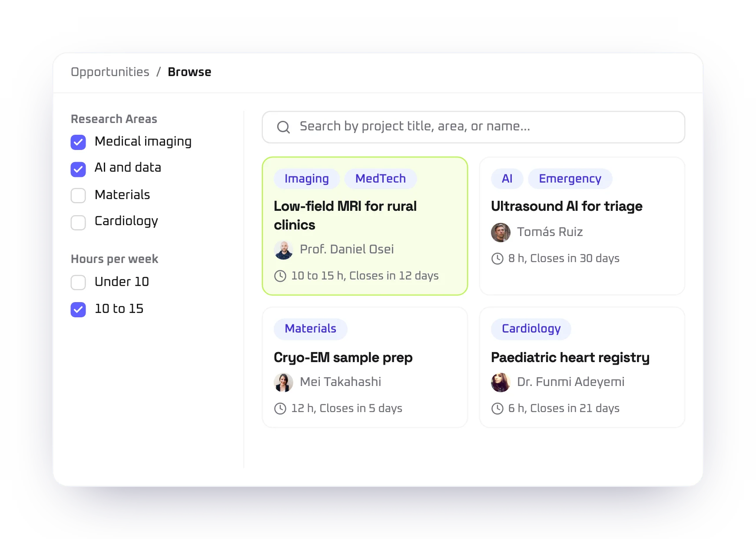Screen dimensions: 756x539
Task: Click the name Dr. Funmi Adeyemi
Action: 570,382
